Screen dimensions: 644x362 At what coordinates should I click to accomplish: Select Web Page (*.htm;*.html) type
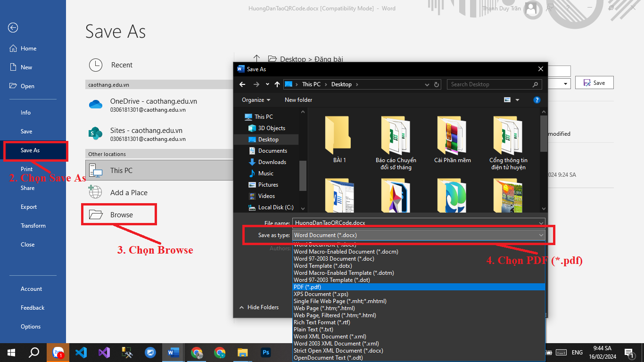[419, 308]
